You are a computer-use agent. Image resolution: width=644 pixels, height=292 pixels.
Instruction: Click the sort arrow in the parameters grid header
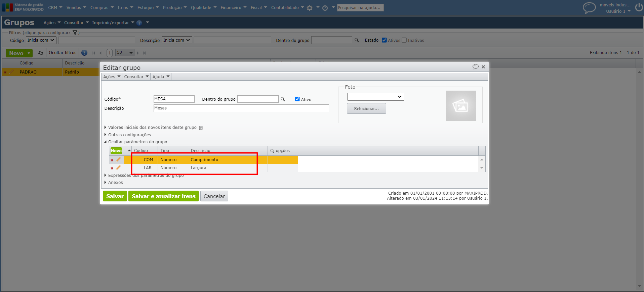click(x=129, y=151)
